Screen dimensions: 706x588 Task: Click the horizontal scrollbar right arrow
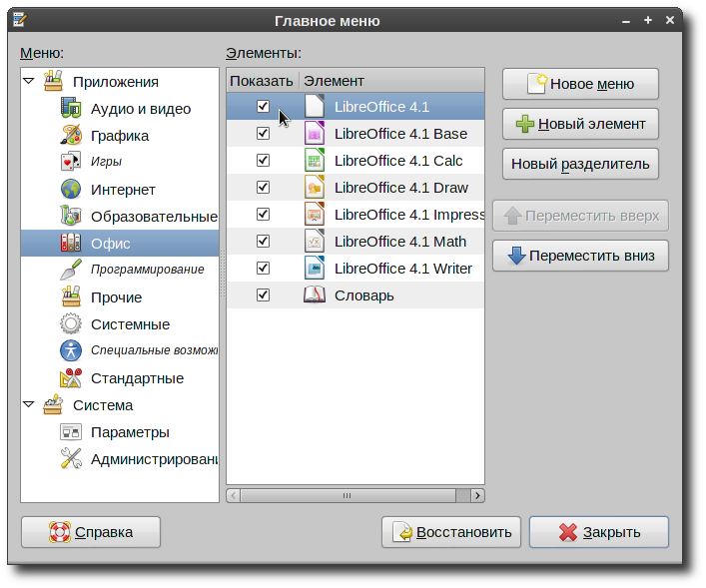point(477,496)
